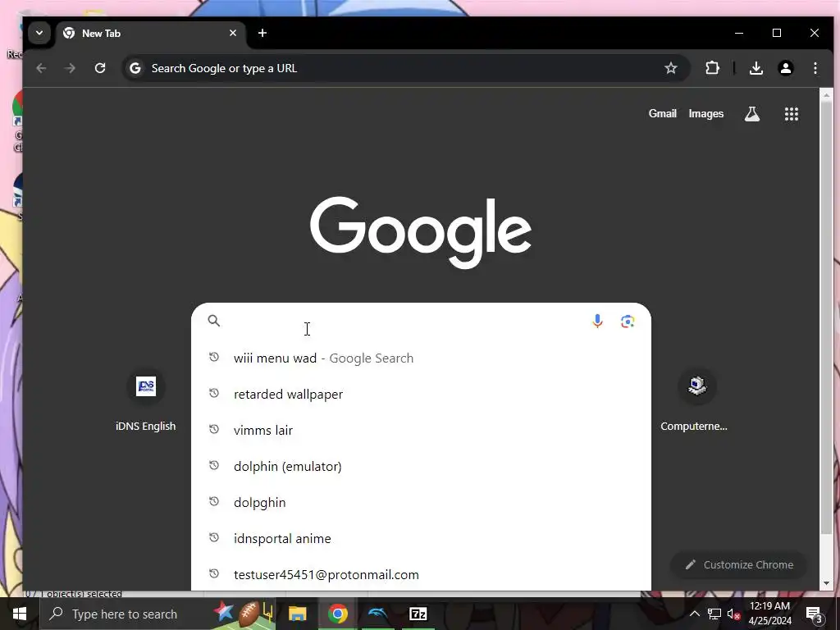Choose the 'vimms lair' suggestion

point(421,430)
